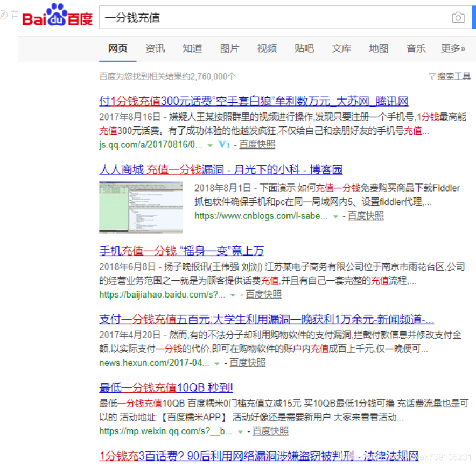476x467 pixels.
Task: Expand dropdown arrow next to news.hexun.com URL
Action: (x=217, y=364)
